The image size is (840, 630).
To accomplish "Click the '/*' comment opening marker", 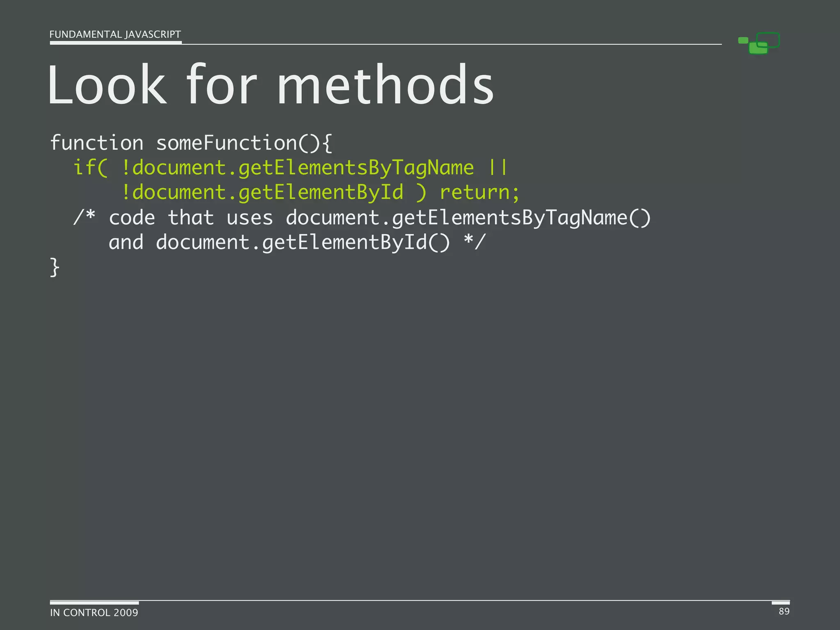I will click(x=84, y=217).
